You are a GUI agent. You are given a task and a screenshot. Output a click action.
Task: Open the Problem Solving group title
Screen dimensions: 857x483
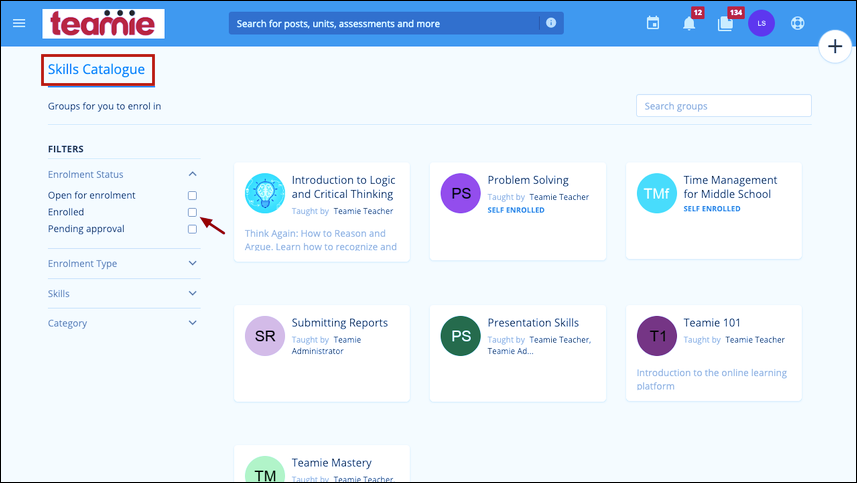[x=528, y=180]
